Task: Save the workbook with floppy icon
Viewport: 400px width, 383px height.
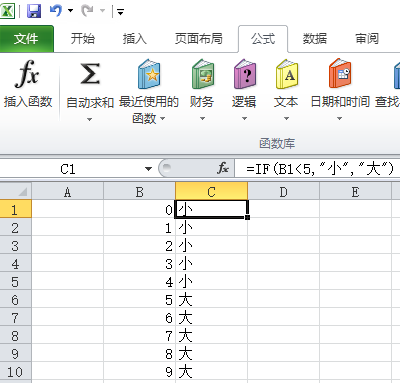Action: (x=34, y=11)
